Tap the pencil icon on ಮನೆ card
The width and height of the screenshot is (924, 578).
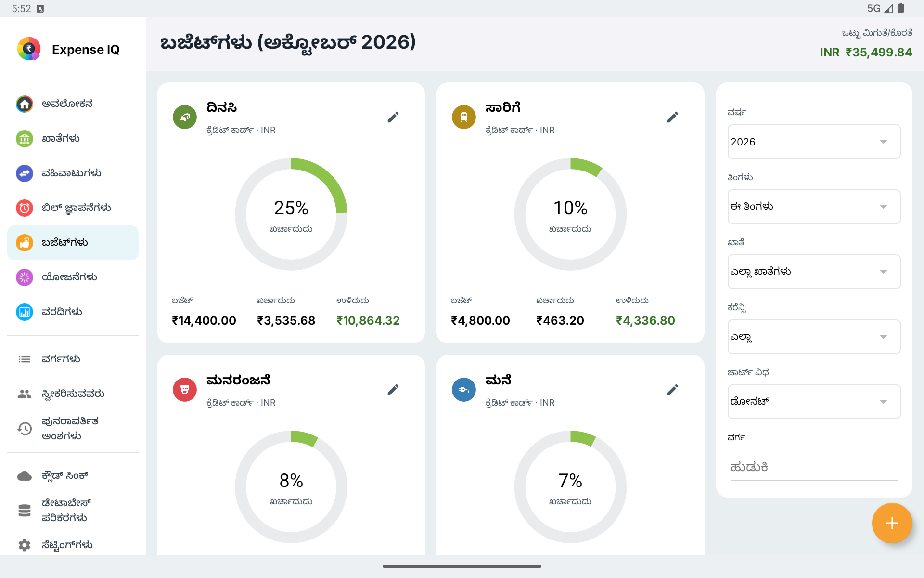(x=673, y=390)
